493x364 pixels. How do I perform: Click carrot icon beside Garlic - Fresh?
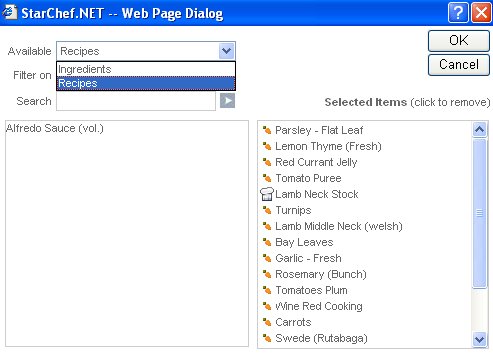(x=267, y=258)
